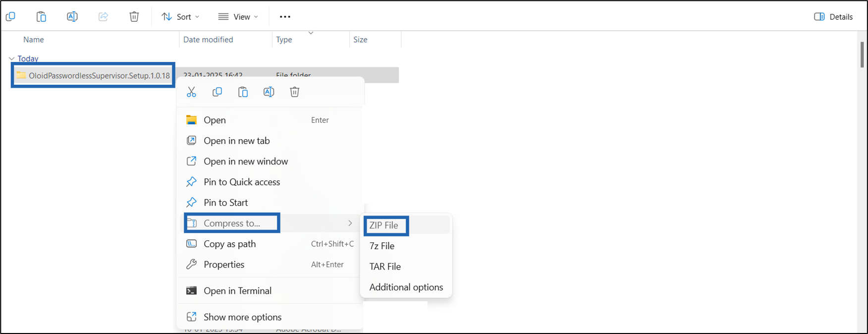
Task: Click the vertical scrollbar thumb on the right
Action: [862, 55]
